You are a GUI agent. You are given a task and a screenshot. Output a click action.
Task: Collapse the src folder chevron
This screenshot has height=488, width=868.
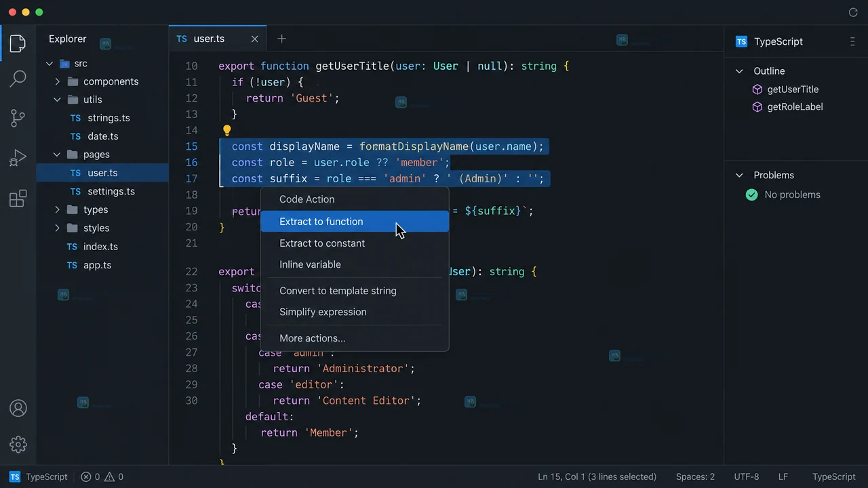(49, 64)
